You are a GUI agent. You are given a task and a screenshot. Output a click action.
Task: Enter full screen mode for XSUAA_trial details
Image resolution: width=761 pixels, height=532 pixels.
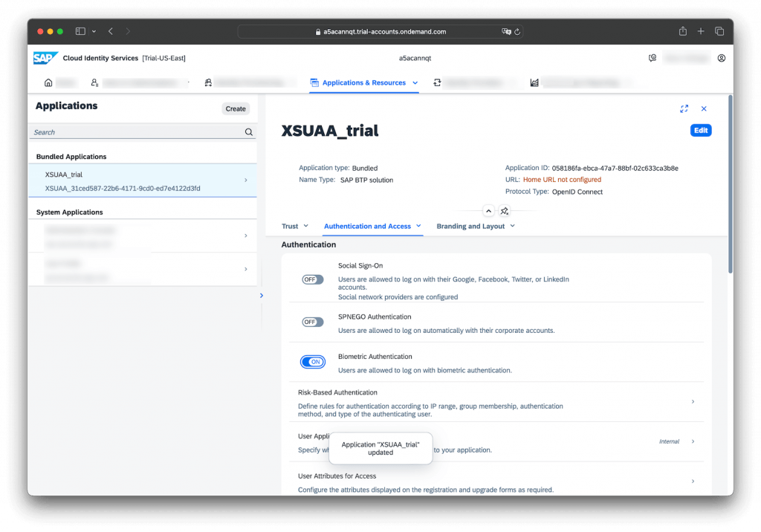[684, 108]
